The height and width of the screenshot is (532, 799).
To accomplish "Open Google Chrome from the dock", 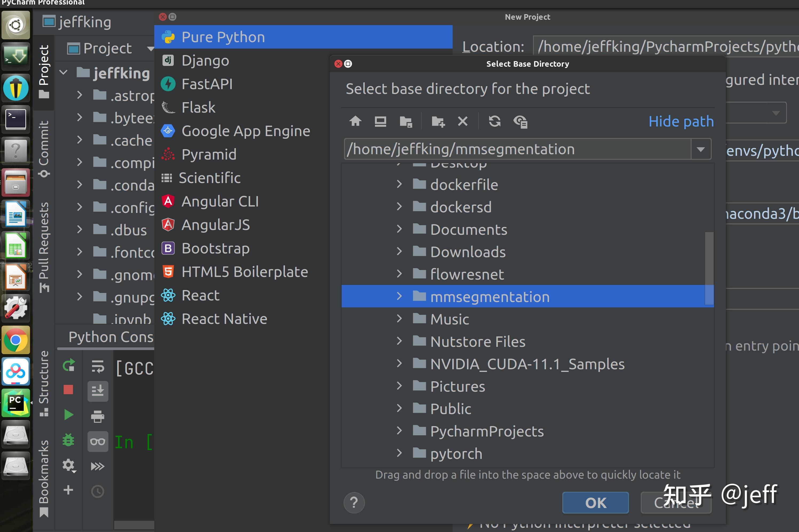I will 15,340.
